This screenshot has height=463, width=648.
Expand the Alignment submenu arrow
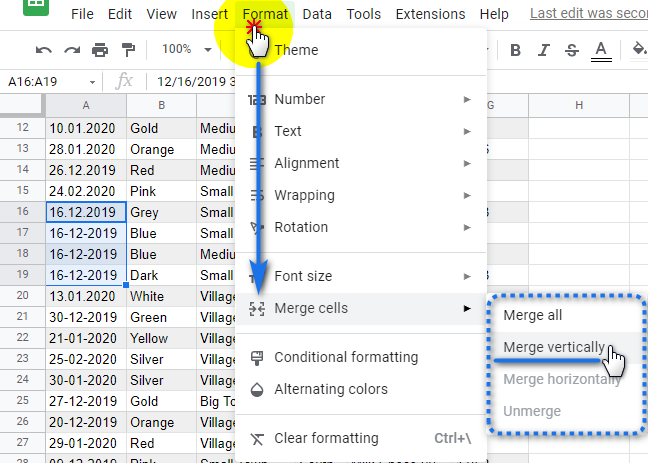coord(467,163)
